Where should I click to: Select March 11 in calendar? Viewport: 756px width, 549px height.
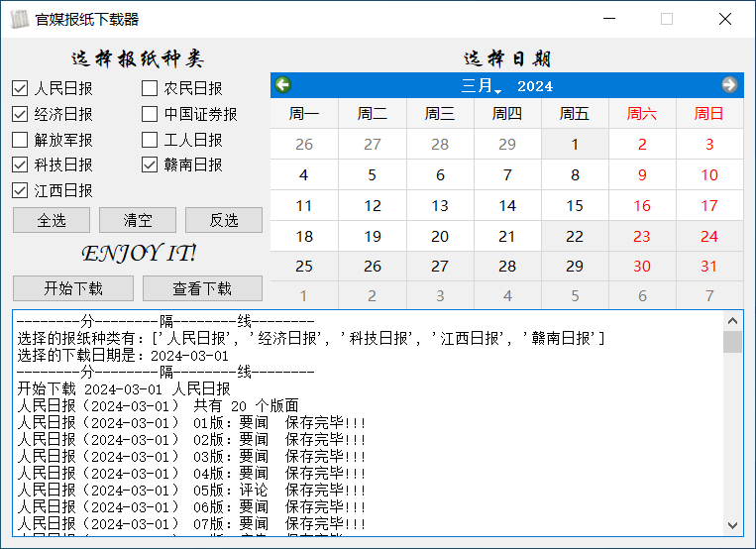pos(304,205)
